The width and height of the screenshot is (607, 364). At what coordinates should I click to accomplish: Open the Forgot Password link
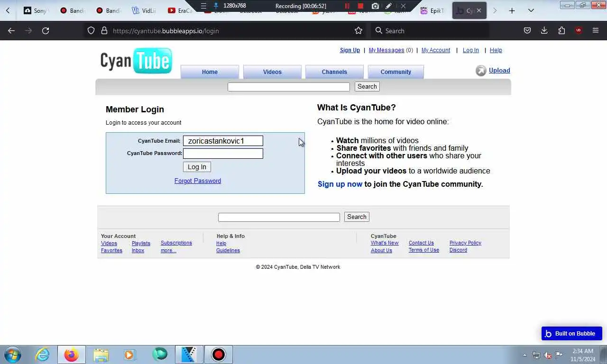click(x=198, y=181)
